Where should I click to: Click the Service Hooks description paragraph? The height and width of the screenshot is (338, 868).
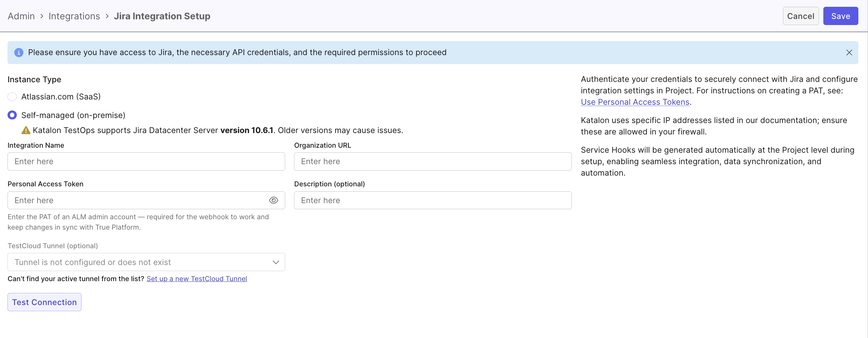[x=718, y=161]
